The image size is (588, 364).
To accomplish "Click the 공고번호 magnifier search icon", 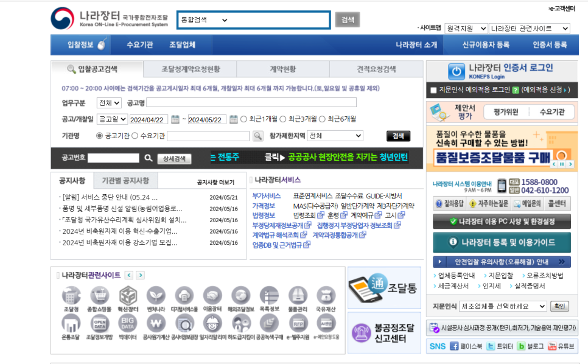I will coord(149,158).
